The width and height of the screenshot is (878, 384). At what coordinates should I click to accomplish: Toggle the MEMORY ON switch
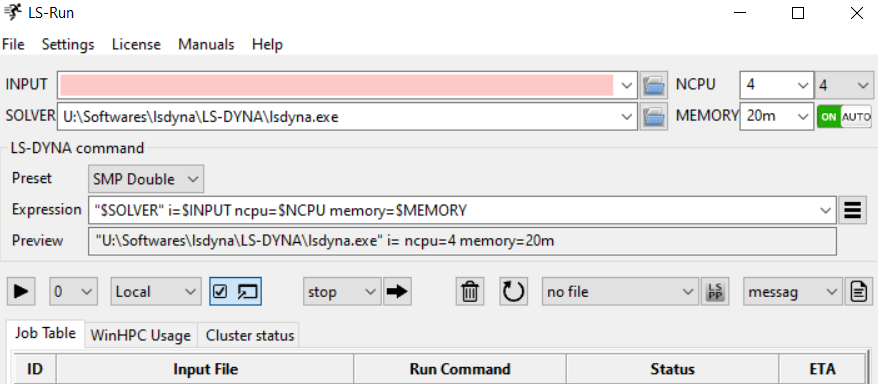click(829, 116)
